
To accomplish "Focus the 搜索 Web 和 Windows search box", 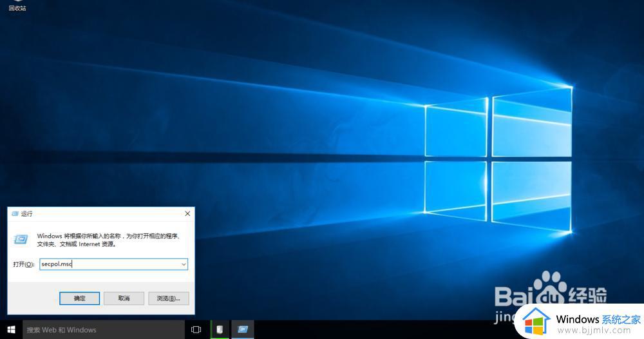I will (104, 329).
